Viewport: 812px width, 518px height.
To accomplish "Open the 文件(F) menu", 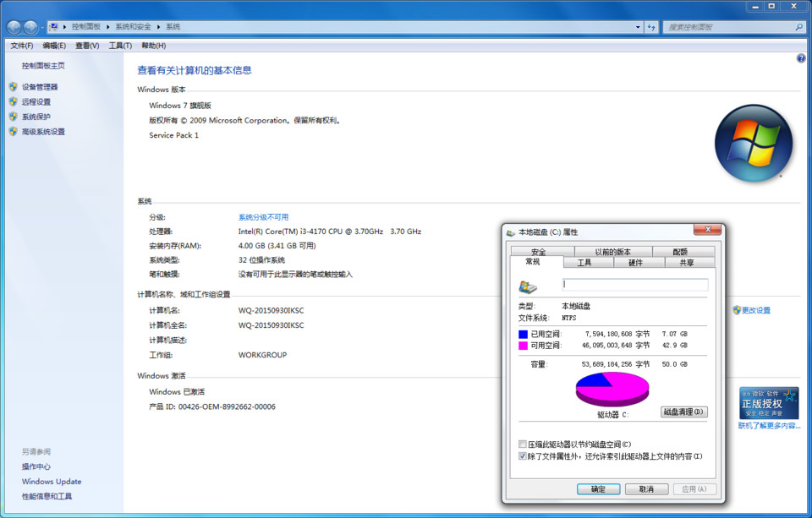I will click(22, 46).
